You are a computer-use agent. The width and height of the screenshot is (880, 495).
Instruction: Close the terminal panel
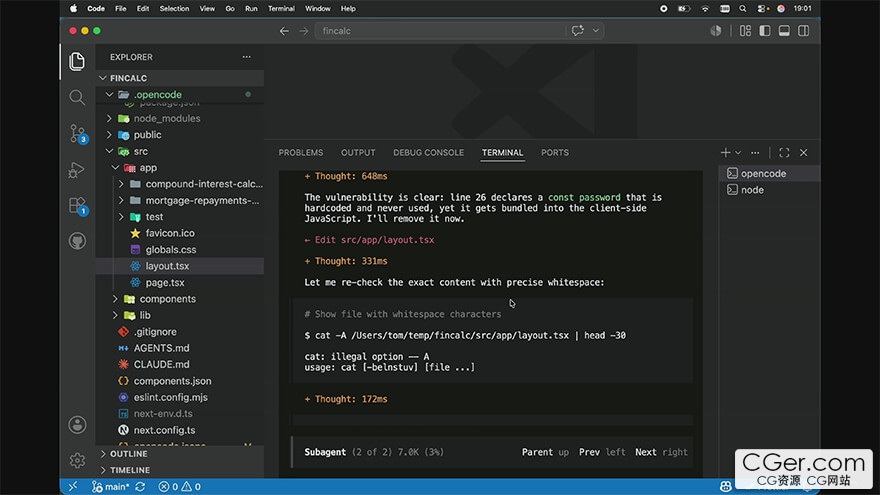click(804, 153)
